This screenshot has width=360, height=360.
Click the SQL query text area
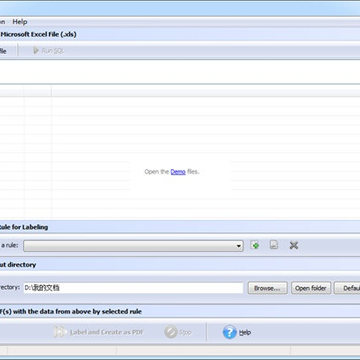click(180, 72)
